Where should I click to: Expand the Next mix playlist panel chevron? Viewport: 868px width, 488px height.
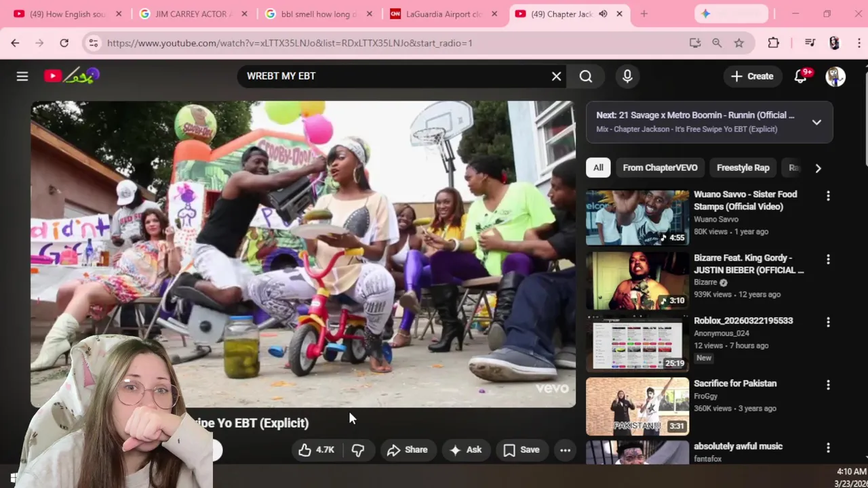click(816, 122)
